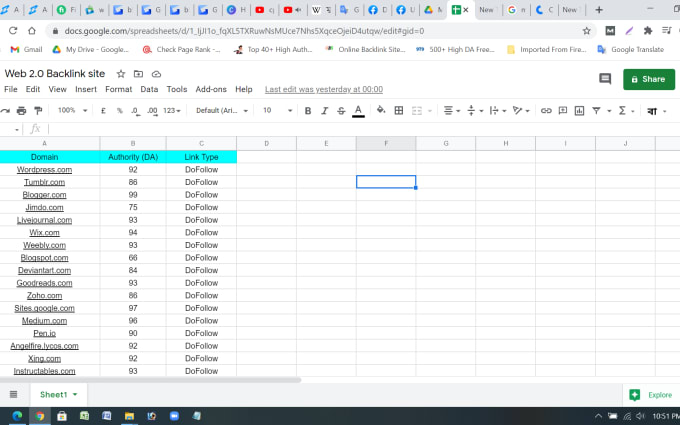Open font size 10 dropdown
The height and width of the screenshot is (425, 680).
coord(278,111)
